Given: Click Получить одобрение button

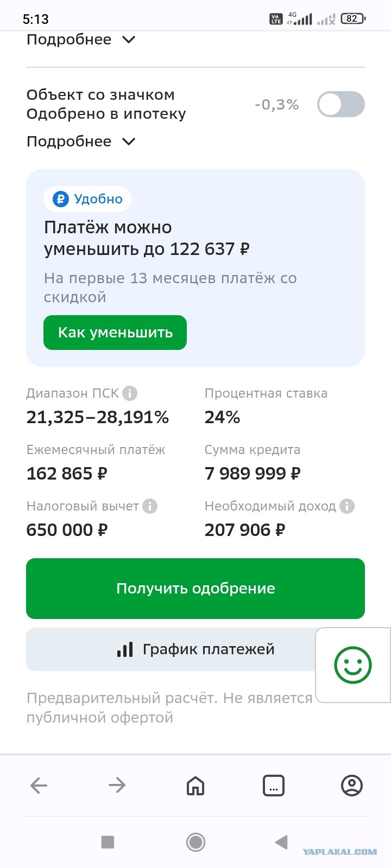Looking at the screenshot, I should pos(195,589).
